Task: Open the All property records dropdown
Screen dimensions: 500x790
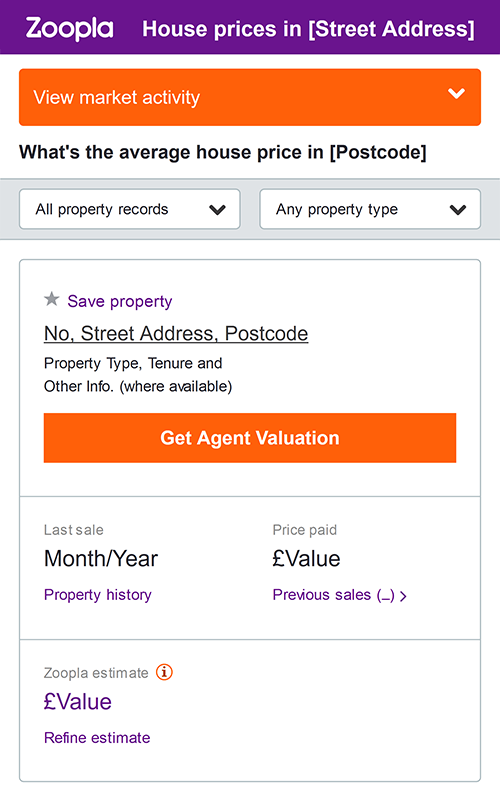Action: (130, 209)
